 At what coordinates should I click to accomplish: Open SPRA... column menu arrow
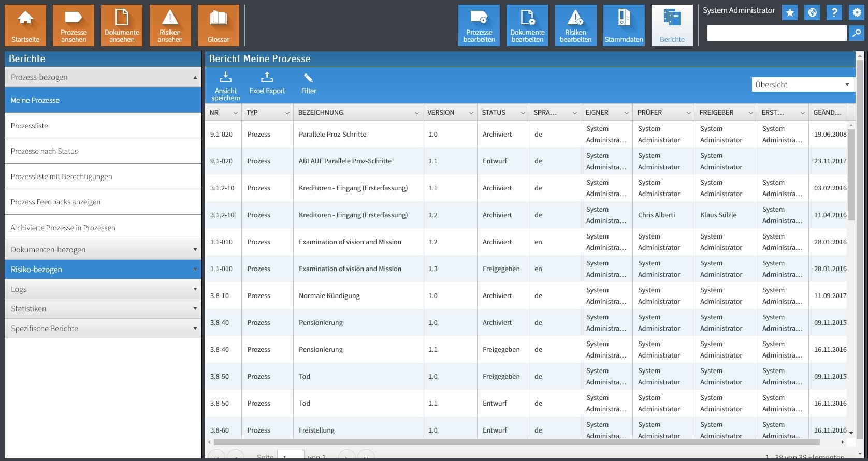coord(575,113)
